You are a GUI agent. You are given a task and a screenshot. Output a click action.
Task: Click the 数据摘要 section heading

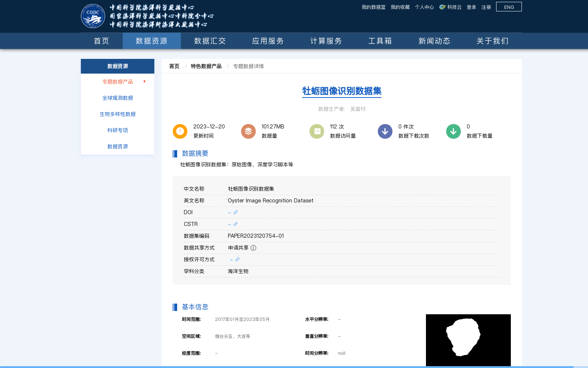(195, 153)
